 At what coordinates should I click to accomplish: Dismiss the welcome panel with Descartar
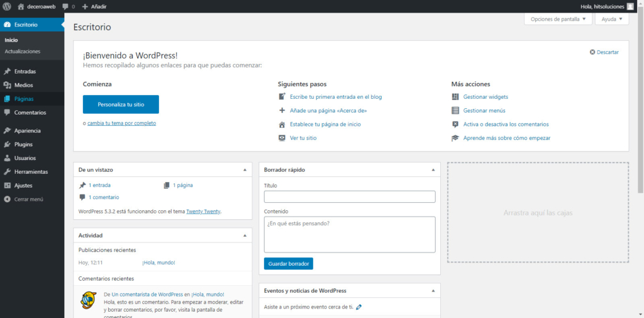coord(604,52)
